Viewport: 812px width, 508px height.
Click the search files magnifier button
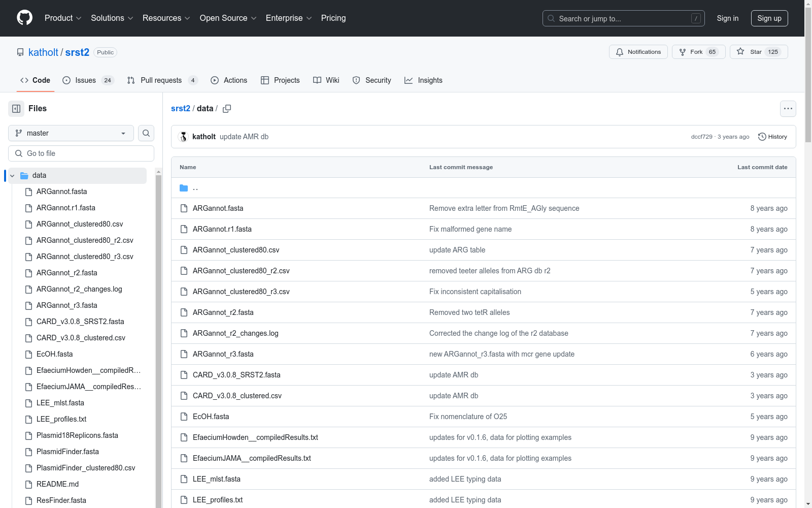146,133
